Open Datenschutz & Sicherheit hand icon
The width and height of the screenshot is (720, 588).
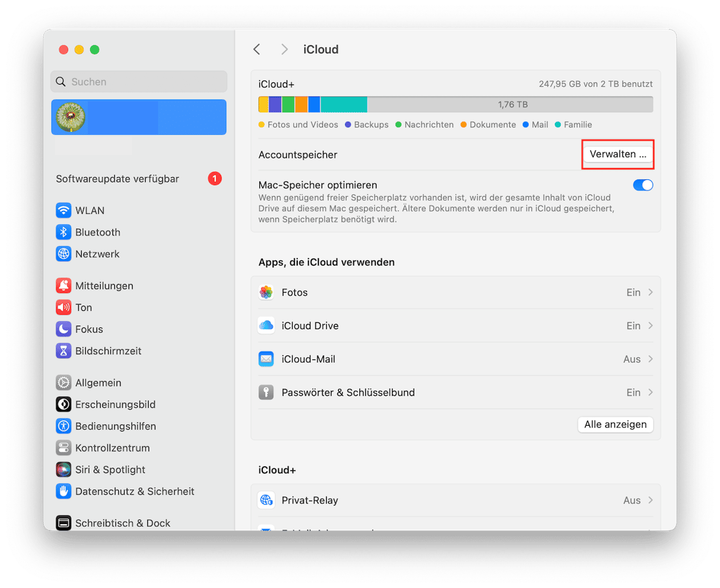[63, 491]
